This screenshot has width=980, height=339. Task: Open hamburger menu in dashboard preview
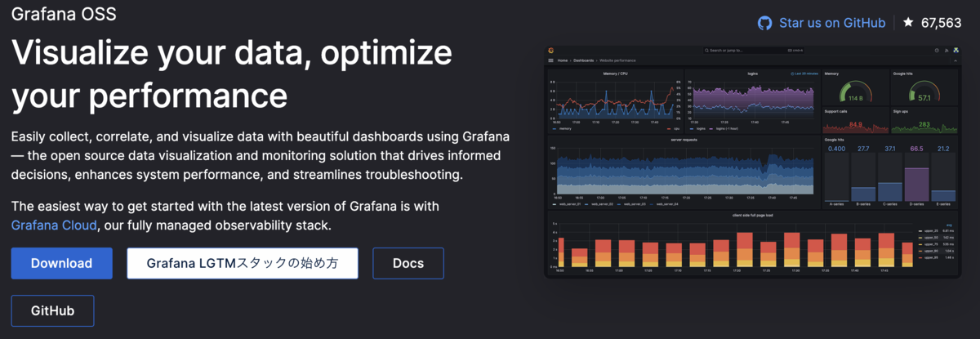[551, 60]
